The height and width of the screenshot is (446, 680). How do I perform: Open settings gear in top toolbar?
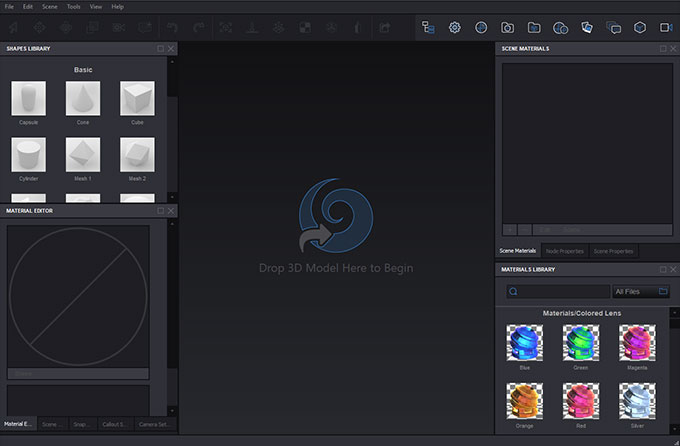455,27
